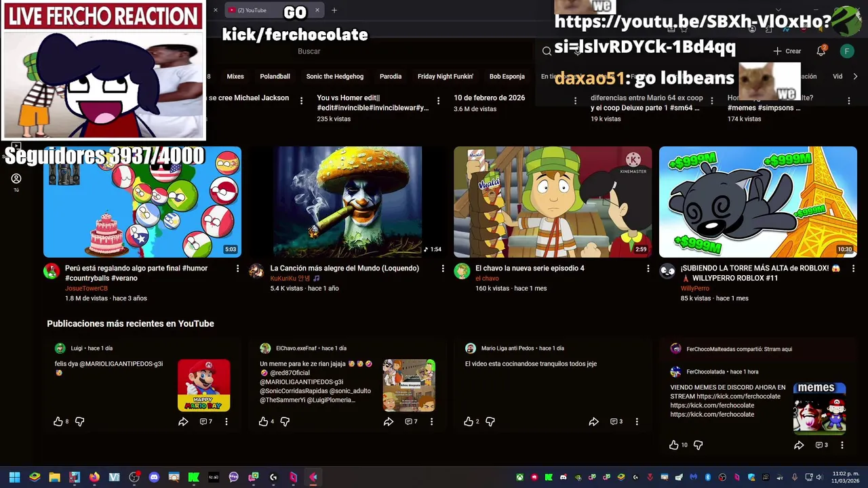Open more options for You vs Homer edit video
Viewport: 868px width, 488px height.
pyautogui.click(x=438, y=100)
